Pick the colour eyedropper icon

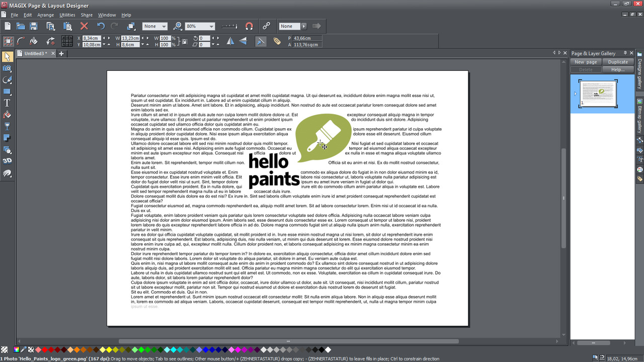click(x=24, y=349)
